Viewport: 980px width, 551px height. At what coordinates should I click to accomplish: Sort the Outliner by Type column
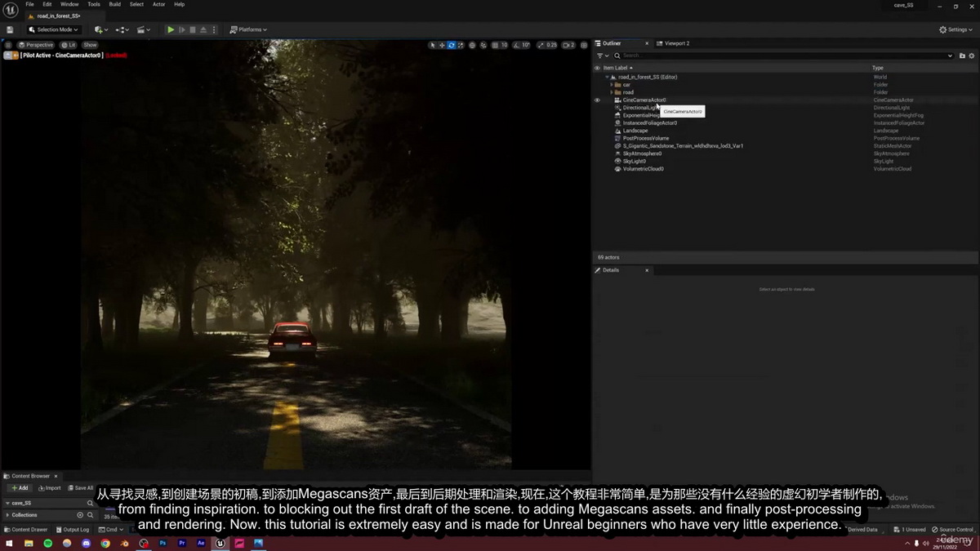click(878, 68)
